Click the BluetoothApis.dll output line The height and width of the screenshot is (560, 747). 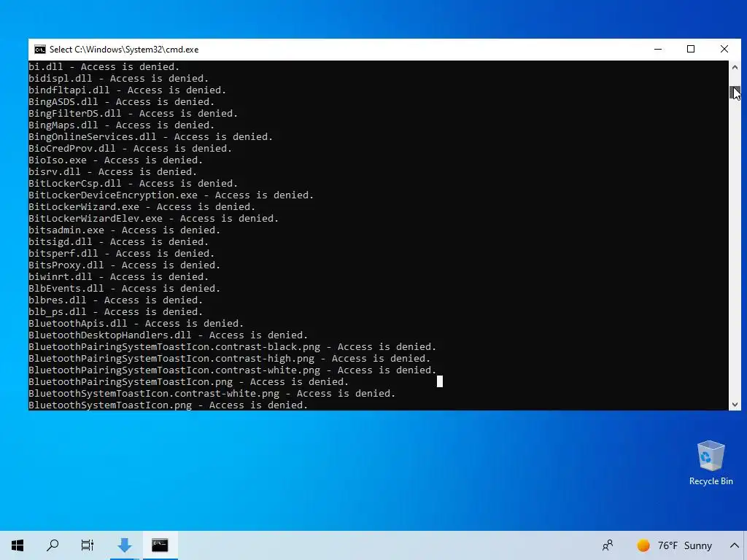pyautogui.click(x=136, y=323)
